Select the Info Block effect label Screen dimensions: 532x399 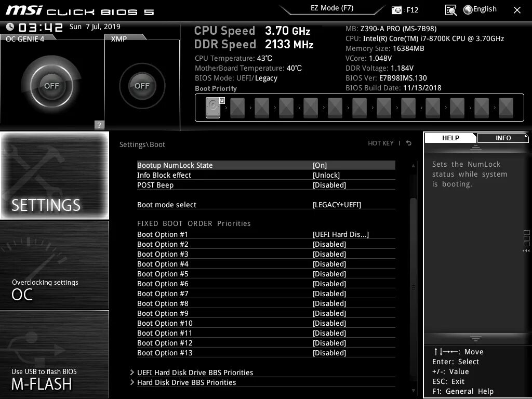164,175
